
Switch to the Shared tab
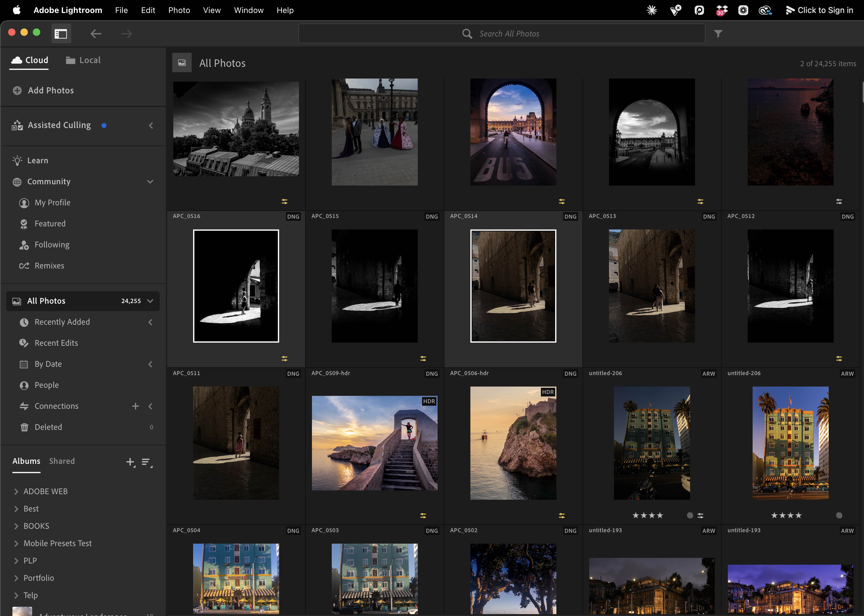click(x=62, y=461)
